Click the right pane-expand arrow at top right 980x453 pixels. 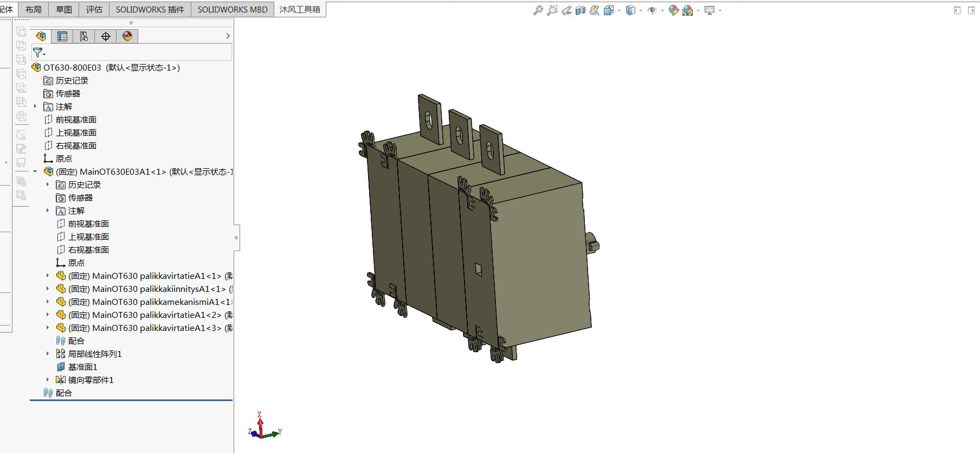971,10
